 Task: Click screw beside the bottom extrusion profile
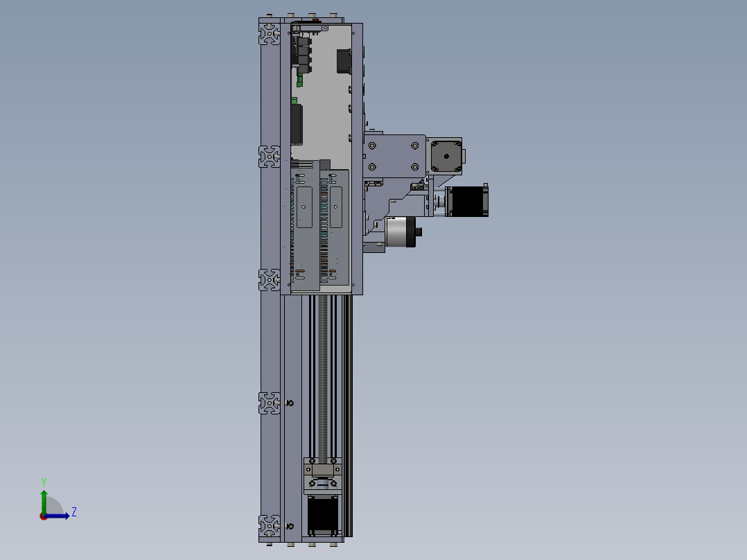click(x=290, y=526)
